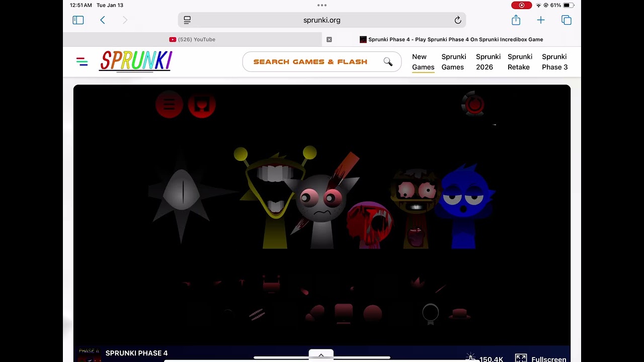
Task: Select the Sprunki Phase 4 browser tab
Action: click(451, 39)
